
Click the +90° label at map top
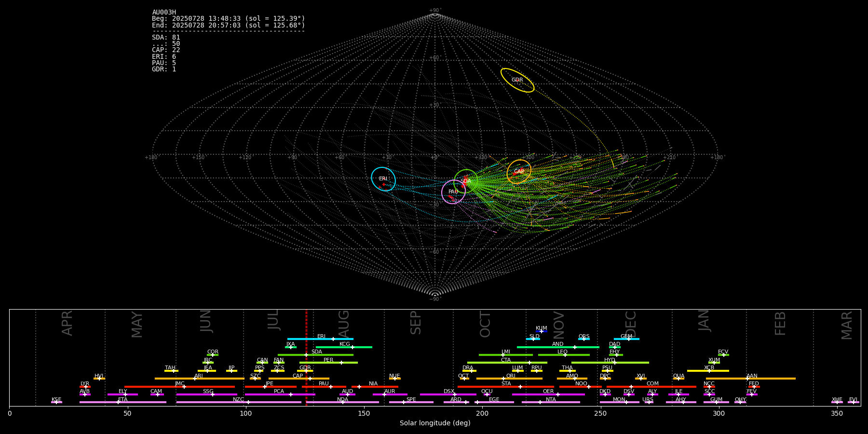pos(435,11)
